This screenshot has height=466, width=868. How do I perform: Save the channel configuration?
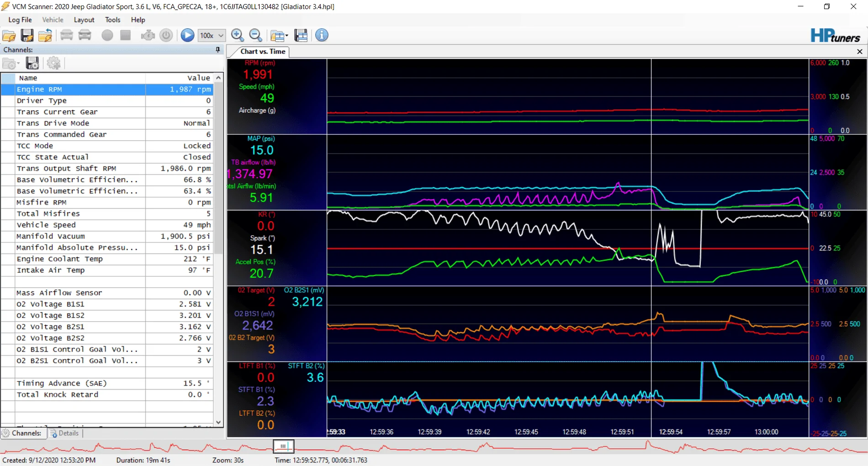point(32,64)
